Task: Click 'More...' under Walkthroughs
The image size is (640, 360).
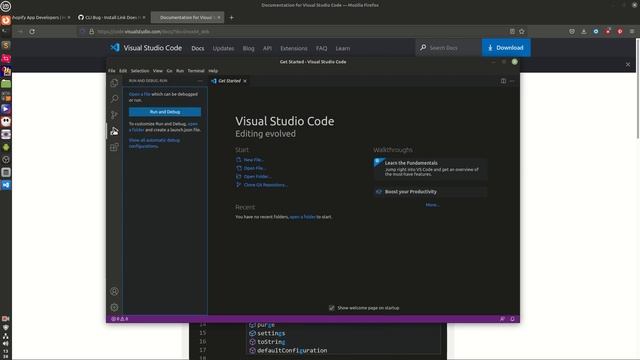Action: point(433,205)
